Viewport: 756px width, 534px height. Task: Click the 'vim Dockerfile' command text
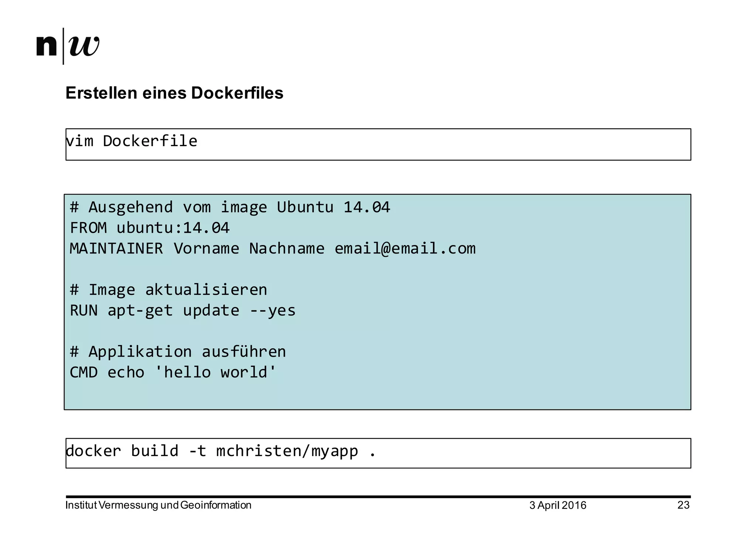click(x=131, y=141)
